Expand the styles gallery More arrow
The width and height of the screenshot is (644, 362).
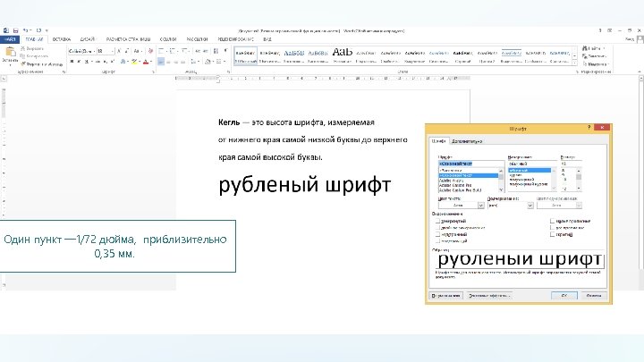(574, 63)
